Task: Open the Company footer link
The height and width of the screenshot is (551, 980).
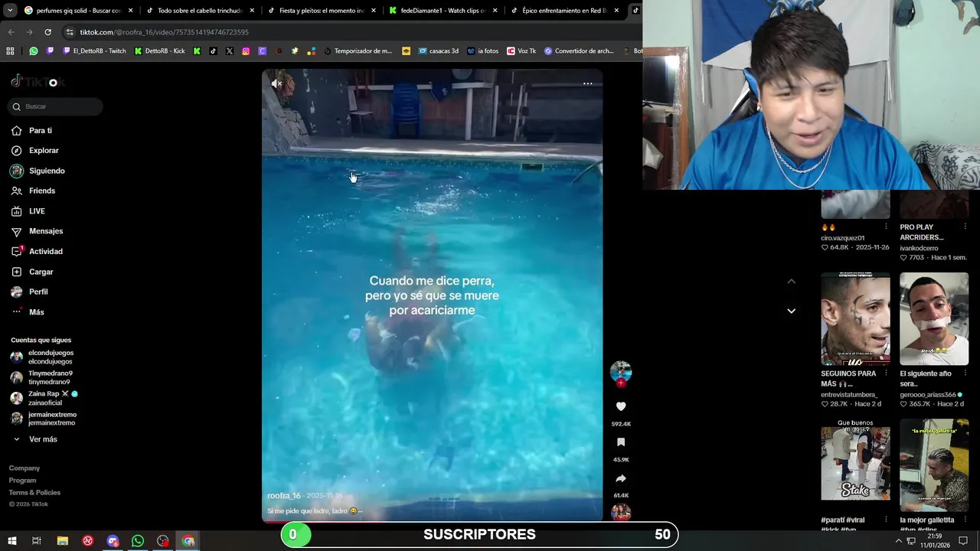Action: pyautogui.click(x=24, y=468)
